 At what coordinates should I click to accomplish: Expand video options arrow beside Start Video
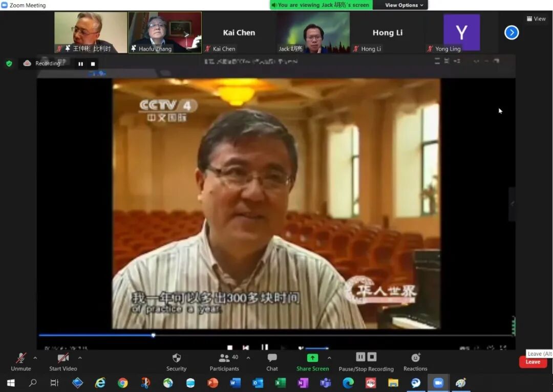80,358
